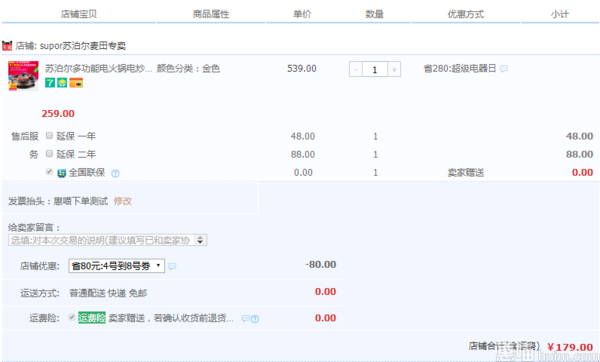Click the ￥179.00 store total amount
Screen dimensions: 600x362
click(570, 347)
